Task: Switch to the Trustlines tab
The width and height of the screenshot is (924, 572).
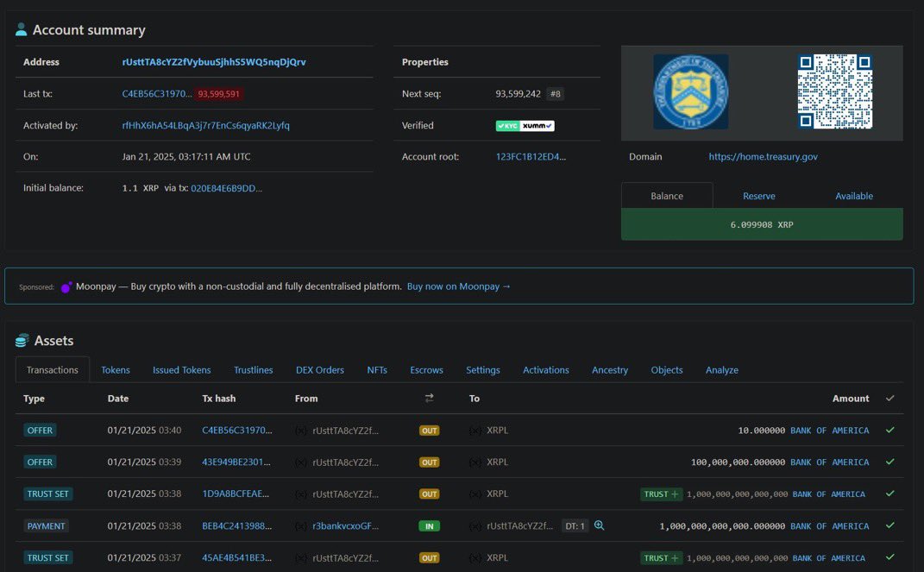Action: tap(253, 369)
